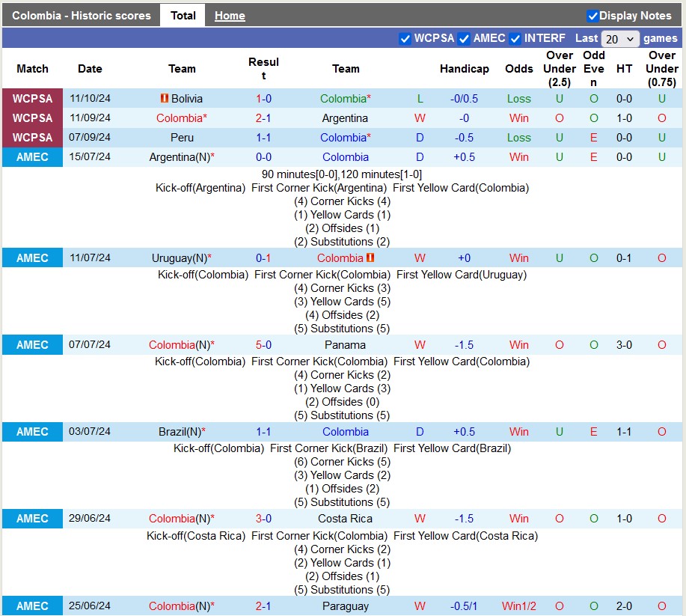Screen dimensions: 686x616
Task: Select Costa Rica team name
Action: click(346, 519)
